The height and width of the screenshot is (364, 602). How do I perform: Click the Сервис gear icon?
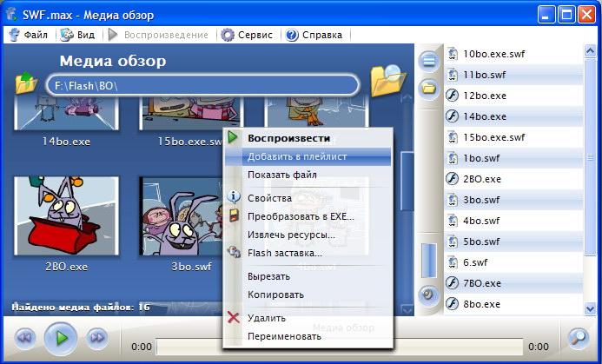pyautogui.click(x=228, y=35)
